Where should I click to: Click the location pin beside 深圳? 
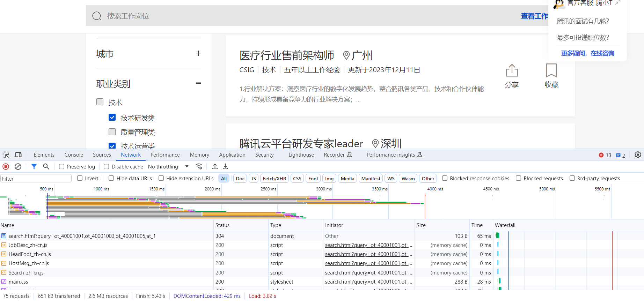click(375, 143)
